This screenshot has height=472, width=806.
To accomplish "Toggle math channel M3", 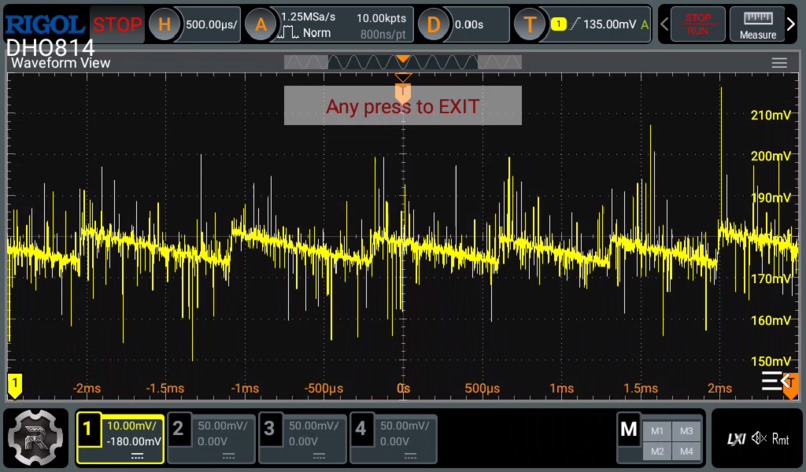I will 686,431.
